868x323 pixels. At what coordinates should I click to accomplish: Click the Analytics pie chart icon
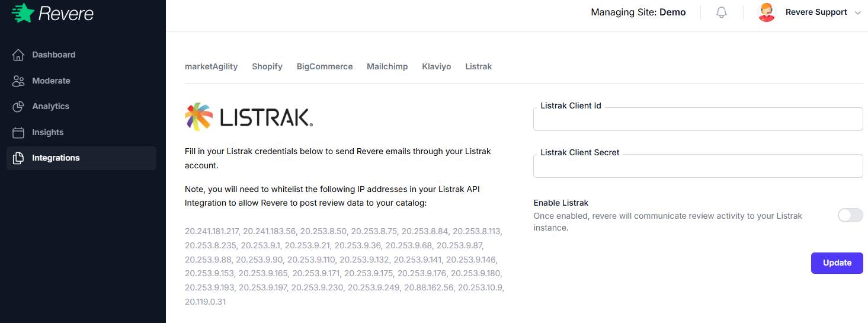click(x=18, y=106)
